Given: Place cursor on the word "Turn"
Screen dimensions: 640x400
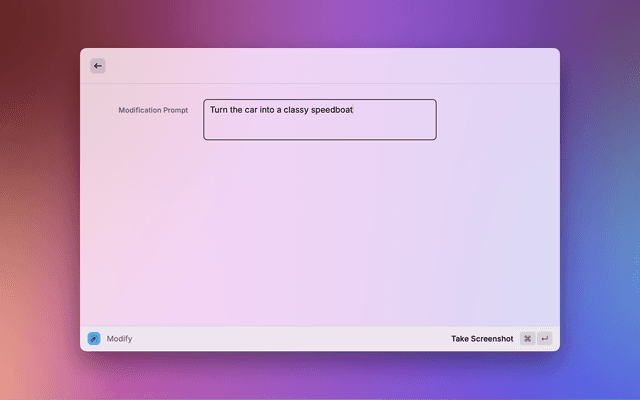Looking at the screenshot, I should [218, 109].
